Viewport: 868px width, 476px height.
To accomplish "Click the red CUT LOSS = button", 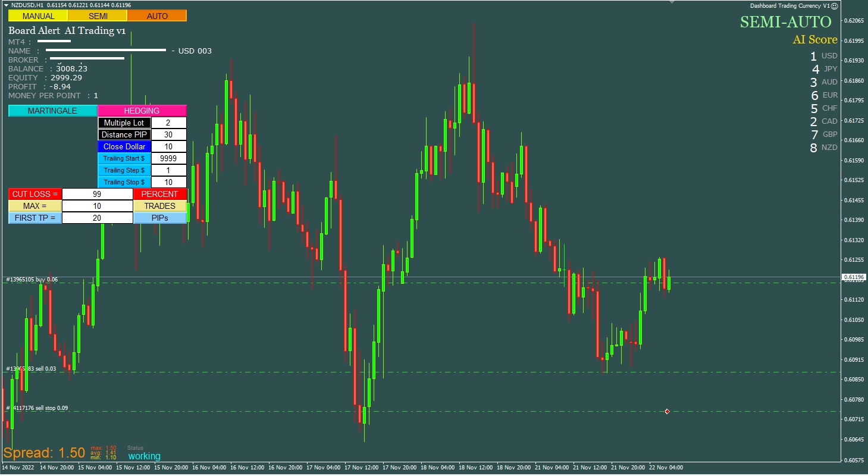I will [x=35, y=194].
